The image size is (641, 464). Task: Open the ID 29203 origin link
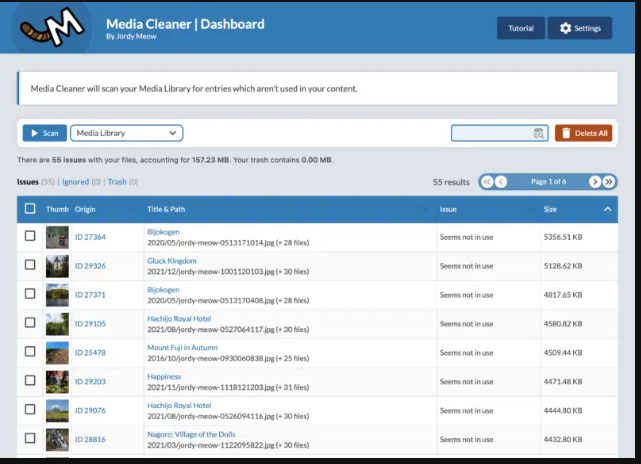[90, 382]
